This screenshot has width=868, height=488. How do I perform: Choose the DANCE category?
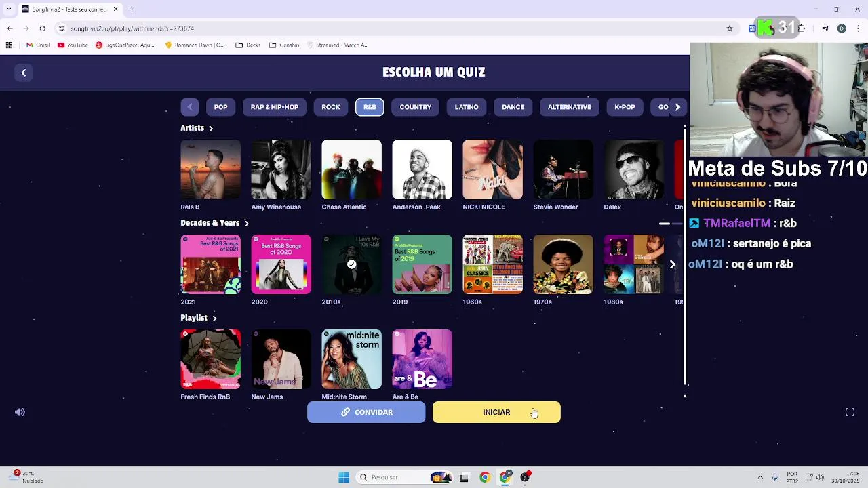coord(513,107)
